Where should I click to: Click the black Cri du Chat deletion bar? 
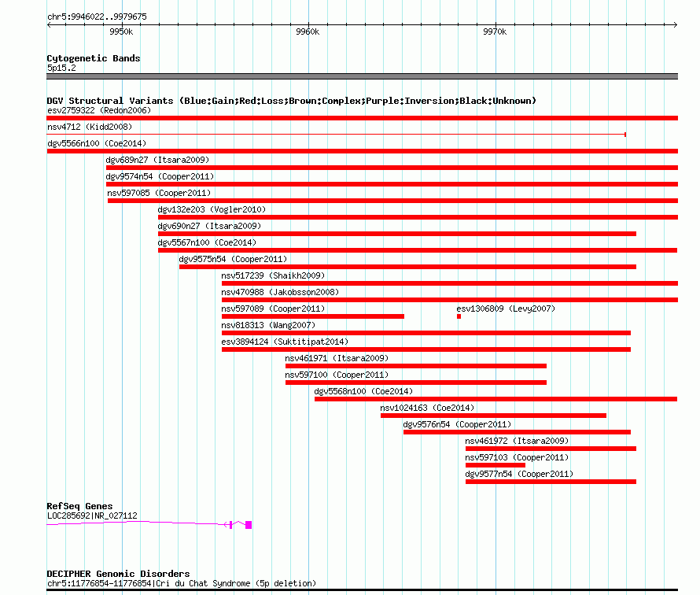(x=362, y=590)
